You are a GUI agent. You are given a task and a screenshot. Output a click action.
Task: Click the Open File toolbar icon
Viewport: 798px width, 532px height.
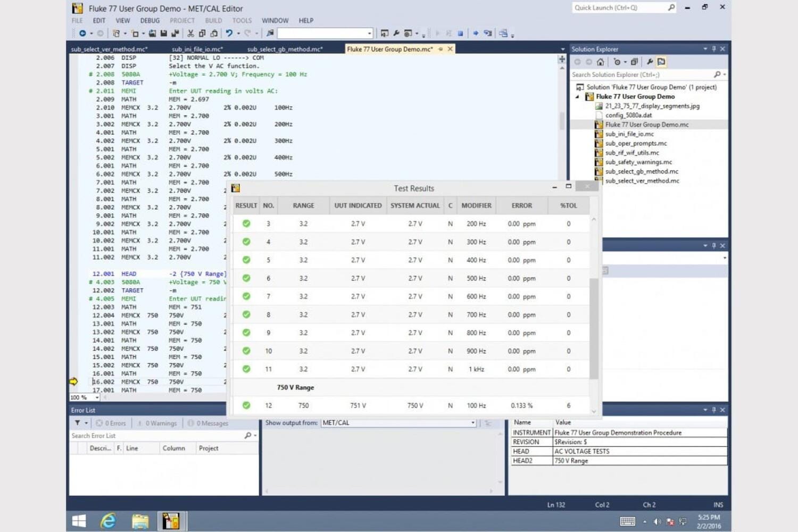tap(152, 34)
